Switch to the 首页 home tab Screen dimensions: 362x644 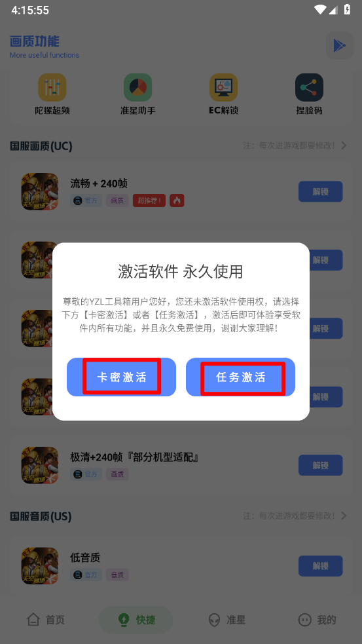[x=46, y=619]
